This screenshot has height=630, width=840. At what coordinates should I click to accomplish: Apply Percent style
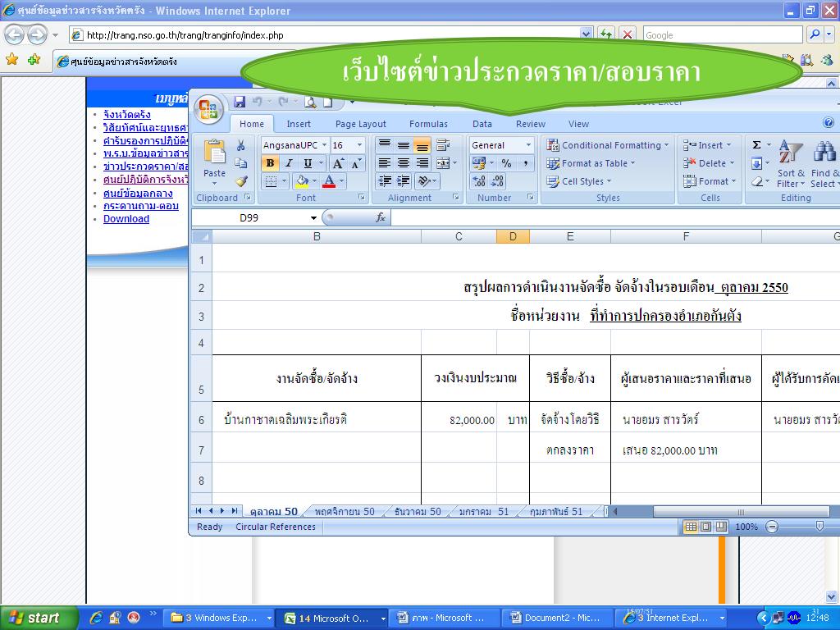click(506, 163)
